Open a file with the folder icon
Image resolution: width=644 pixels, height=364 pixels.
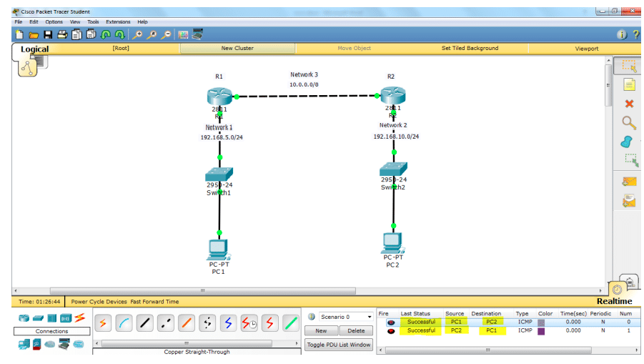34,35
